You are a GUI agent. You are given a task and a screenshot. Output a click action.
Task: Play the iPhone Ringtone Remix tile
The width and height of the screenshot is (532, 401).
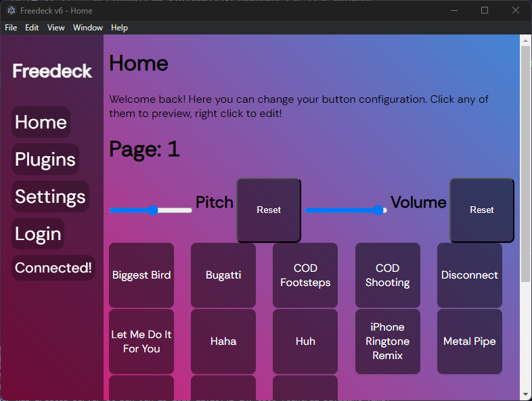(x=387, y=341)
